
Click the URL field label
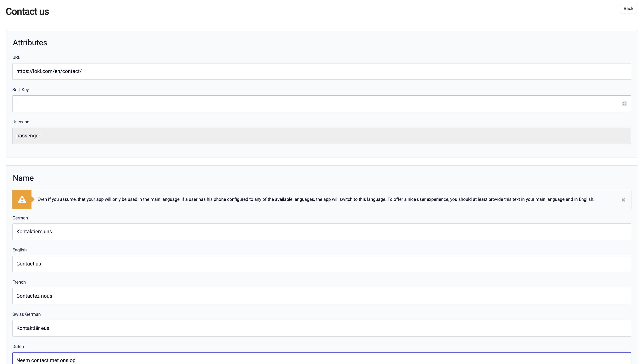click(16, 57)
